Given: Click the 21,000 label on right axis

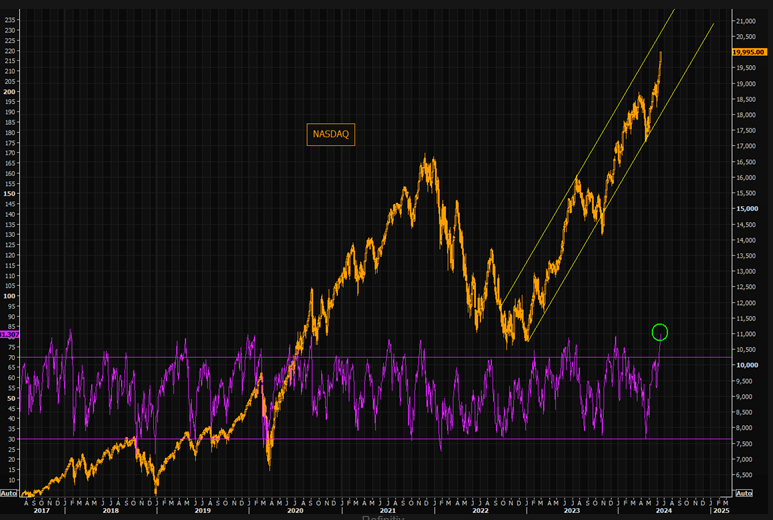Looking at the screenshot, I should [748, 21].
